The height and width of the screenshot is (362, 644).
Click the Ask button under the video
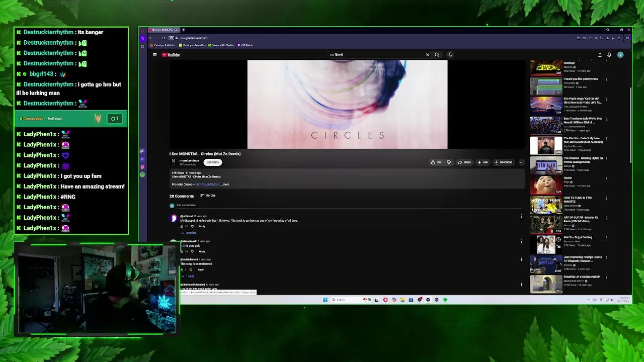[x=483, y=162]
